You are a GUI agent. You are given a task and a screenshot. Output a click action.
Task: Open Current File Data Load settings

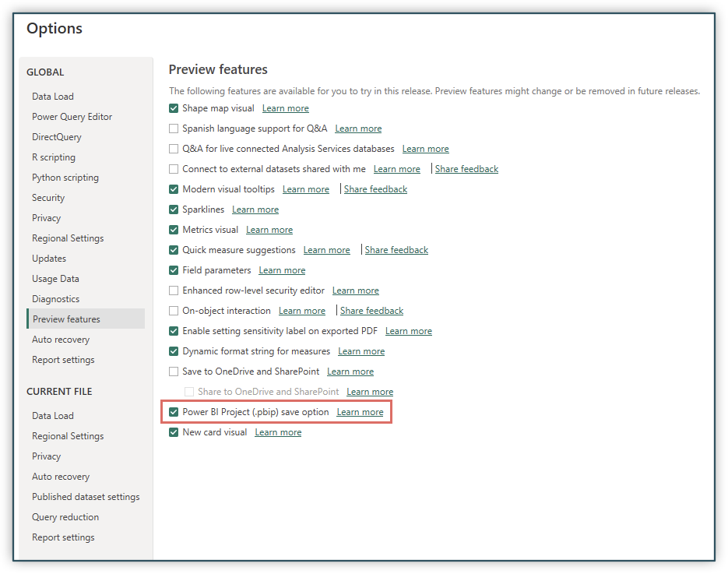(53, 416)
